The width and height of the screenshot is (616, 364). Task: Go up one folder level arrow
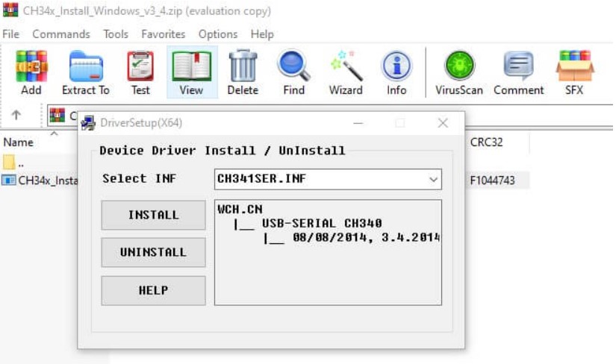[16, 115]
